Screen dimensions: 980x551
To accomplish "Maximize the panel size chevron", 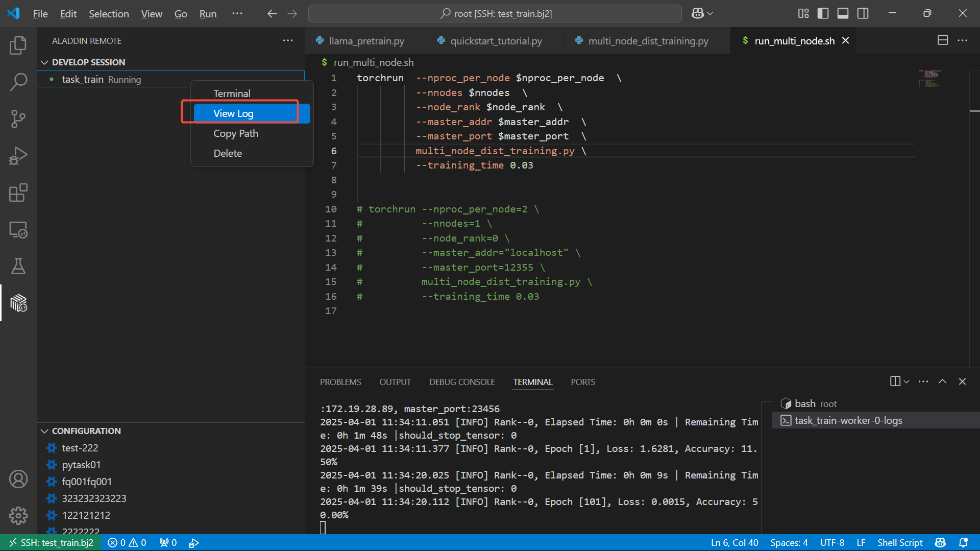I will coord(942,381).
